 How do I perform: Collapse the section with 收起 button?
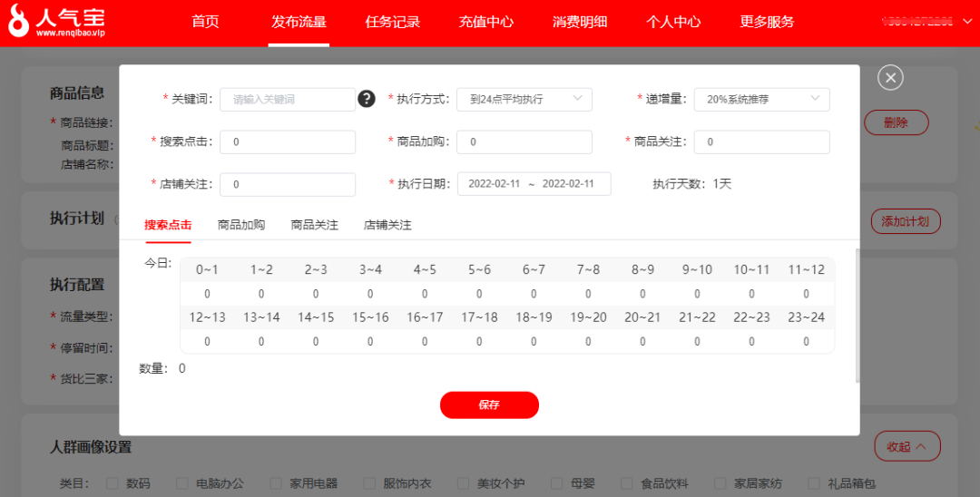tap(906, 446)
